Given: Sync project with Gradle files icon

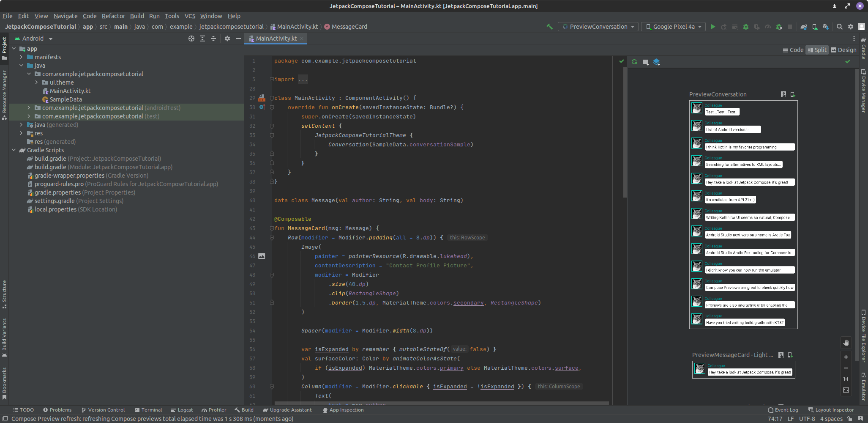Looking at the screenshot, I should (804, 27).
